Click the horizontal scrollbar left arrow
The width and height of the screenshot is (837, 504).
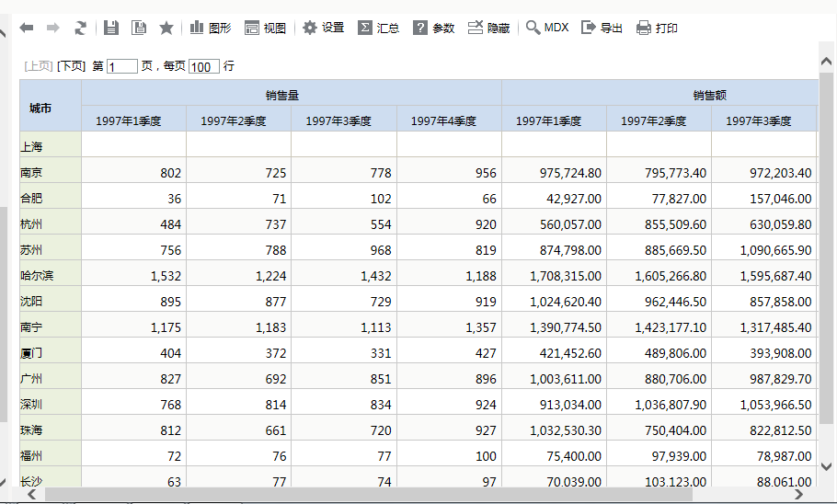(x=31, y=495)
